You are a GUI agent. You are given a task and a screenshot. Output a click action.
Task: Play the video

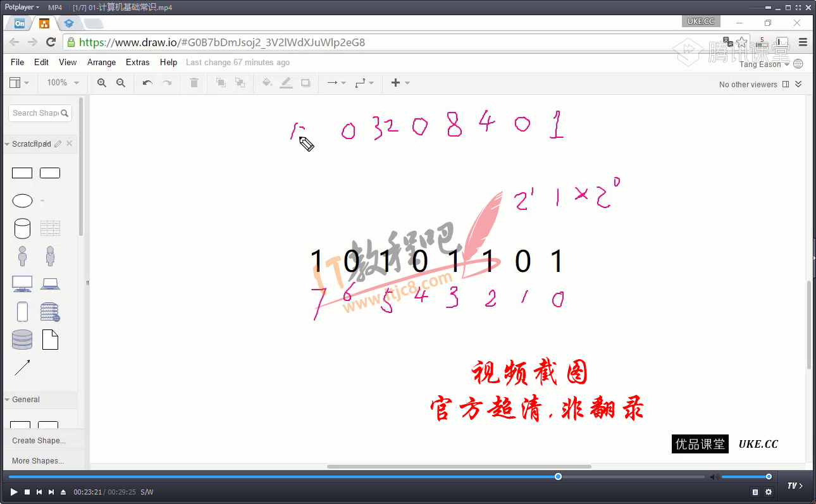14,492
